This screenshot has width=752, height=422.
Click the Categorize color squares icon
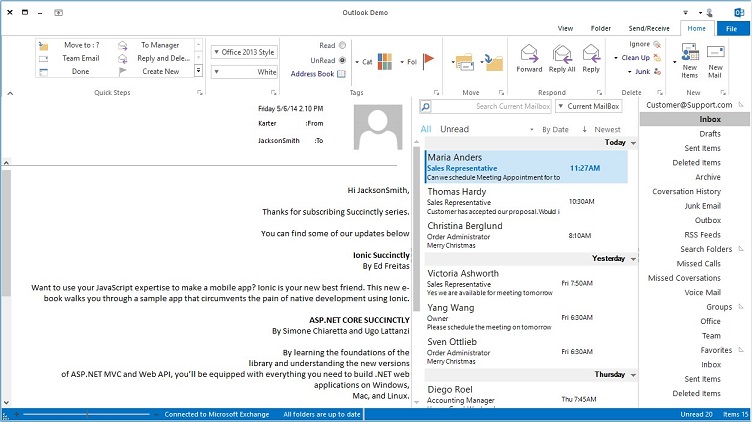[x=385, y=61]
